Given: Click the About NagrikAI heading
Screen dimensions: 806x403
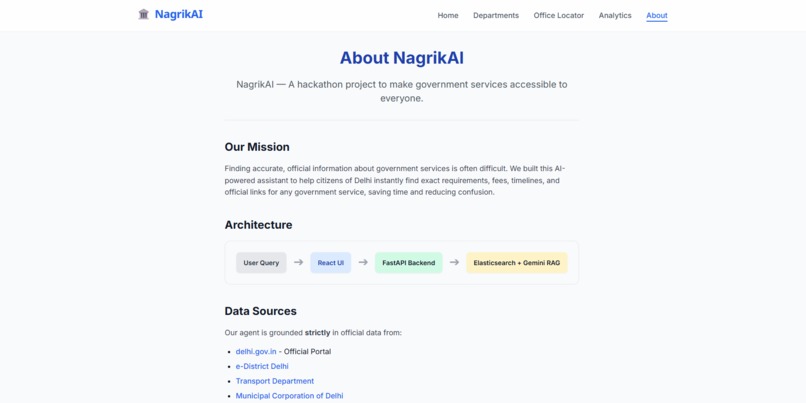Looking at the screenshot, I should pyautogui.click(x=402, y=58).
